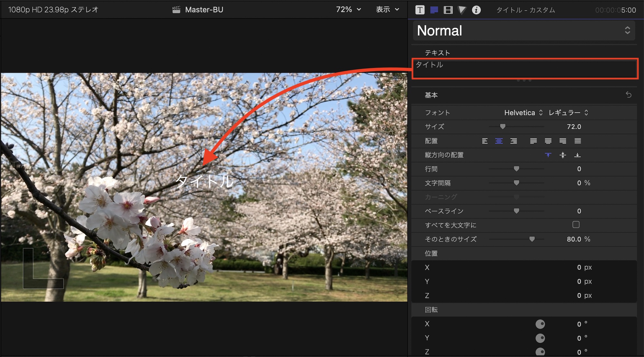Screen dimensions: 644x357
Task: Open the 72% zoom level menu
Action: pos(348,10)
